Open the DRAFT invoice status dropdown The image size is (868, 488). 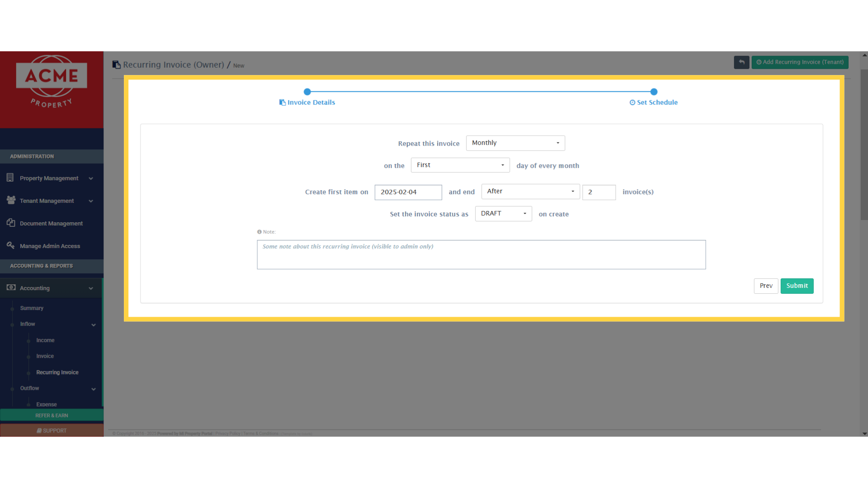503,214
